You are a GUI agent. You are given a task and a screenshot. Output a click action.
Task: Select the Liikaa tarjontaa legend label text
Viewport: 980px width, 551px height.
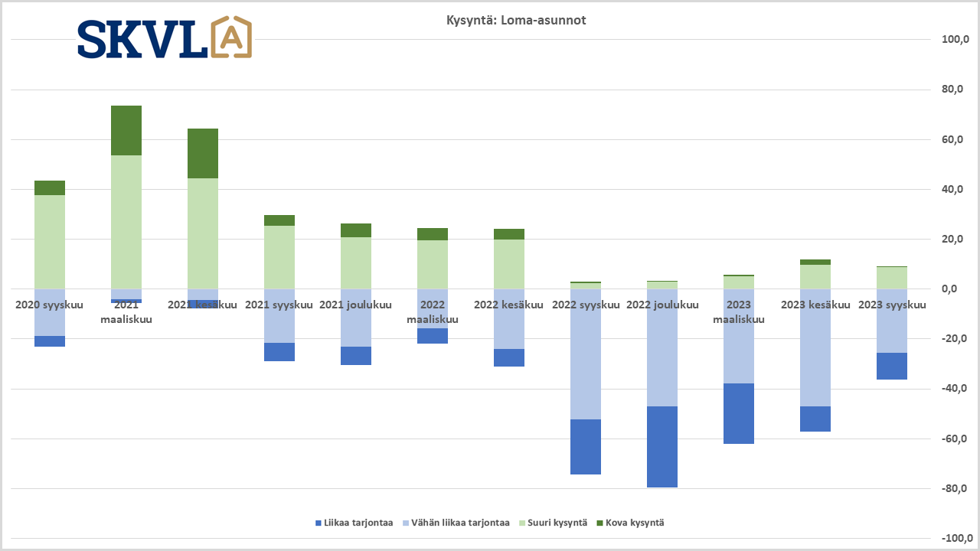click(x=359, y=523)
